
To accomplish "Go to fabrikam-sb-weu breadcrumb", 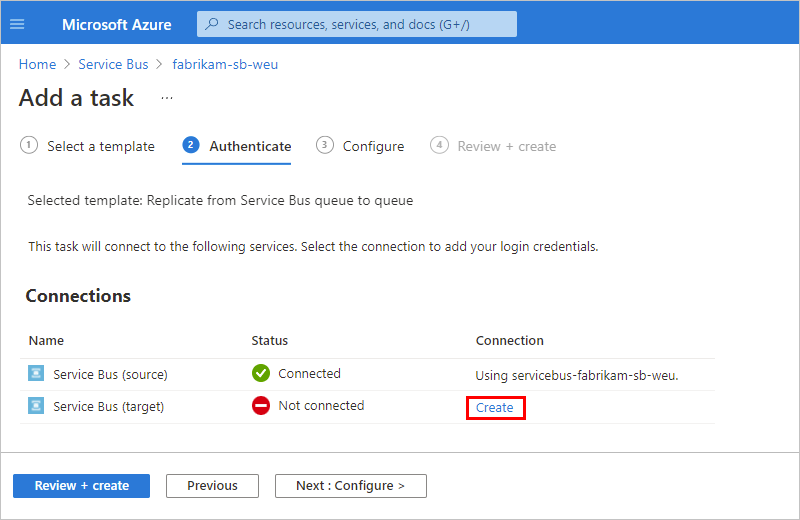I will (225, 64).
